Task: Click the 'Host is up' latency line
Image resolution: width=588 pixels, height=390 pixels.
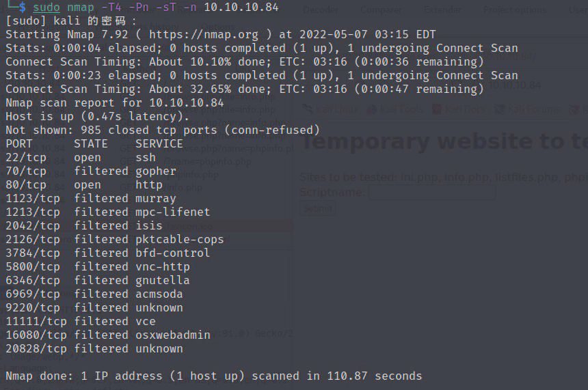Action: coord(97,116)
